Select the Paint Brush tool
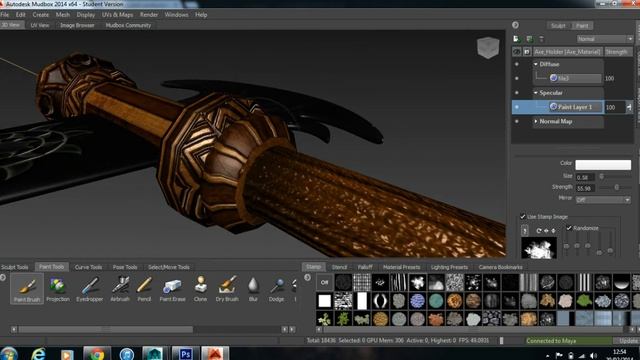 coord(27,289)
